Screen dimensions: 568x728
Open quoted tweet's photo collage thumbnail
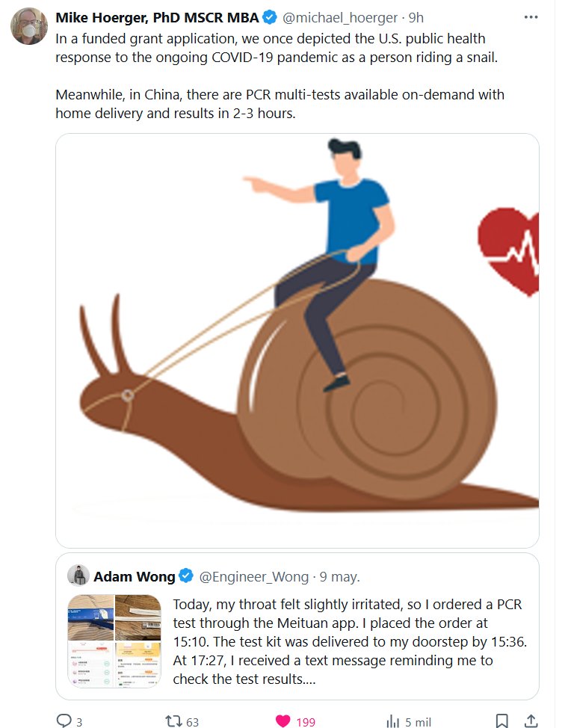tap(114, 641)
